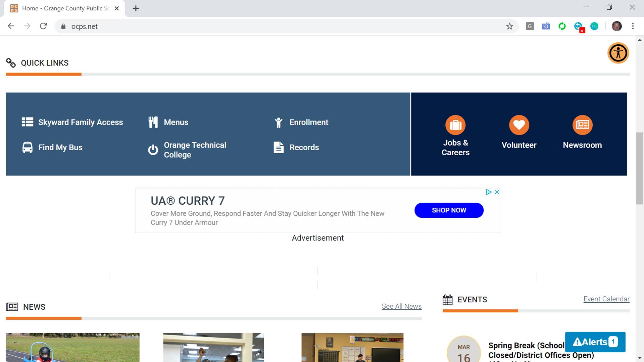
Task: Click the scrollbar up arrow
Action: tap(640, 40)
